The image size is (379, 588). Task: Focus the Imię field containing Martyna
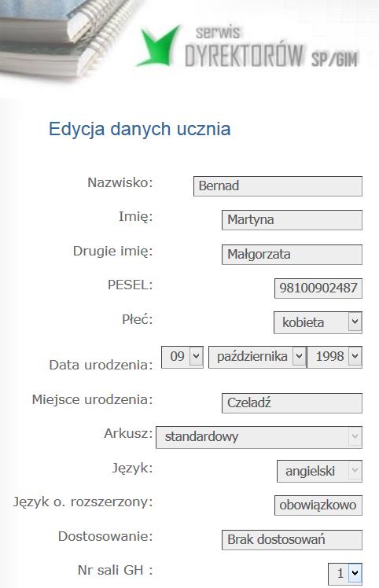point(292,220)
